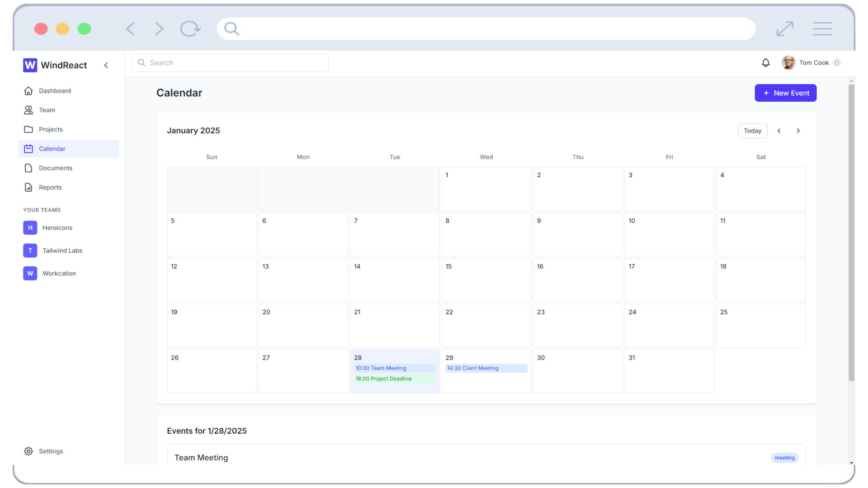Click the Events for 1/28/2025 heading
This screenshot has height=488, width=868.
207,431
